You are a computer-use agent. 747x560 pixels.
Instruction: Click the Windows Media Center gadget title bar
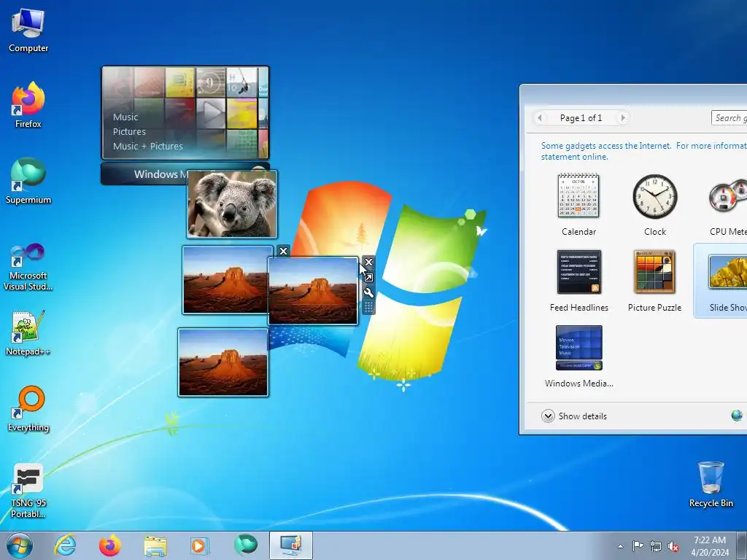[143, 174]
